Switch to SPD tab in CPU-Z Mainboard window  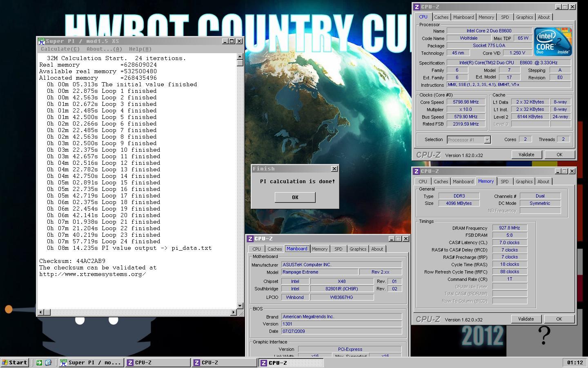[339, 249]
